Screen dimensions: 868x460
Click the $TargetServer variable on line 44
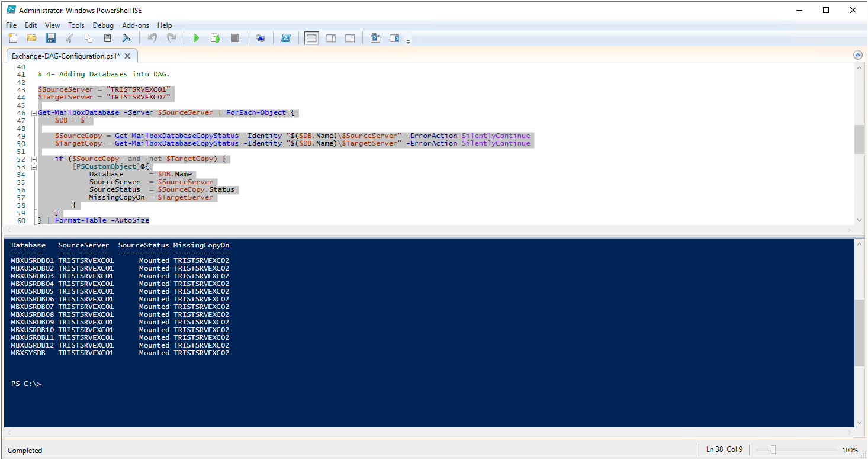[66, 97]
